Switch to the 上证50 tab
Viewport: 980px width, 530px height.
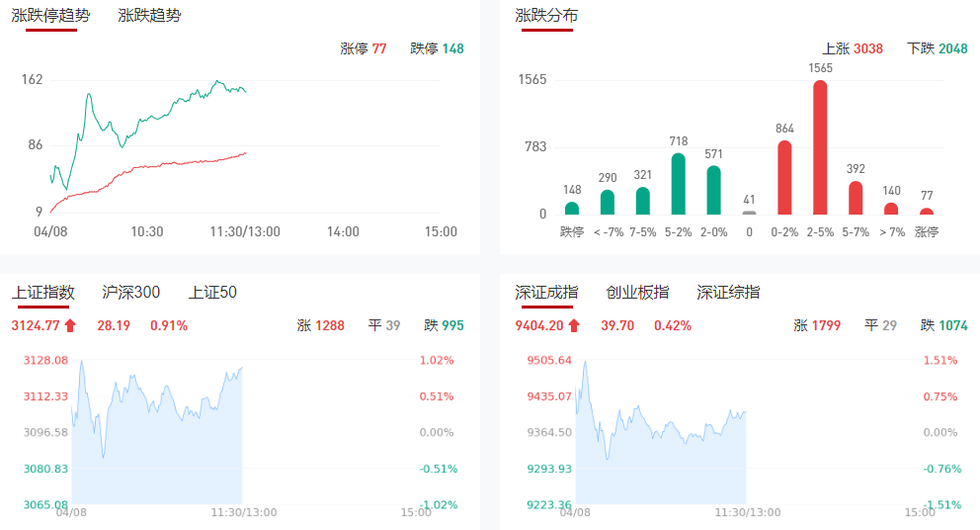coord(212,292)
